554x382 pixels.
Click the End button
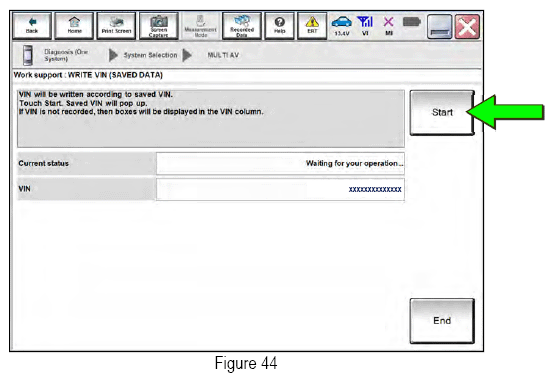(x=442, y=321)
